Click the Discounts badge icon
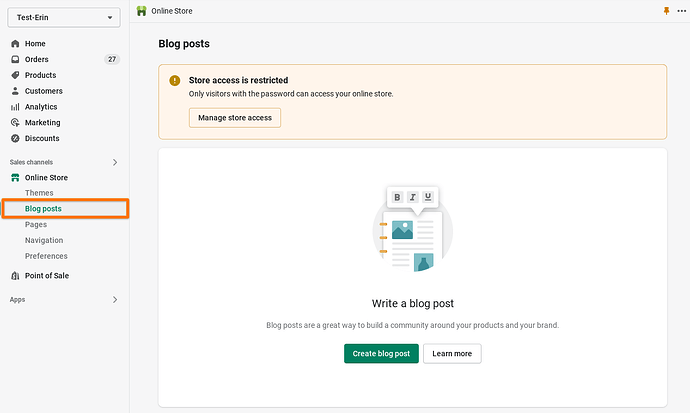 (15, 139)
